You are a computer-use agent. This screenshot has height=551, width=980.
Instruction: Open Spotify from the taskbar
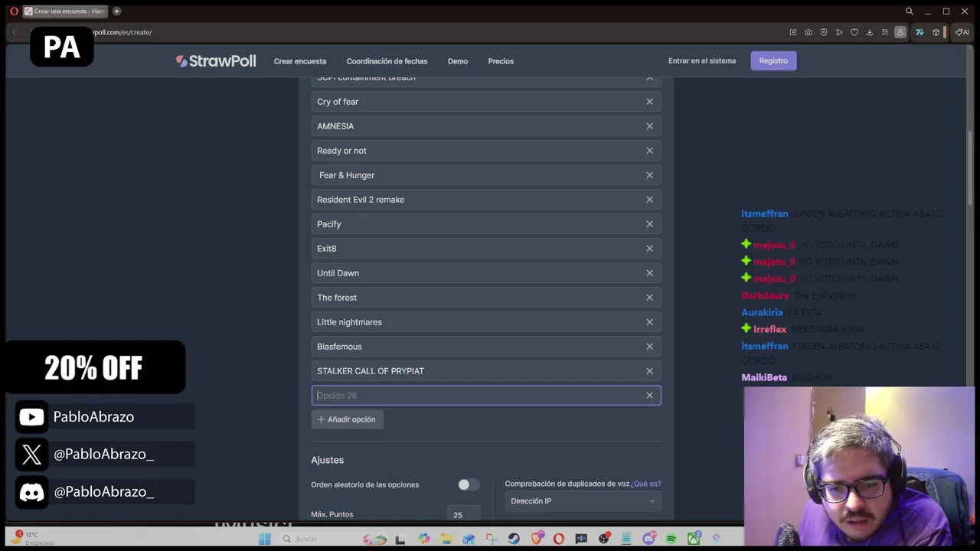671,539
